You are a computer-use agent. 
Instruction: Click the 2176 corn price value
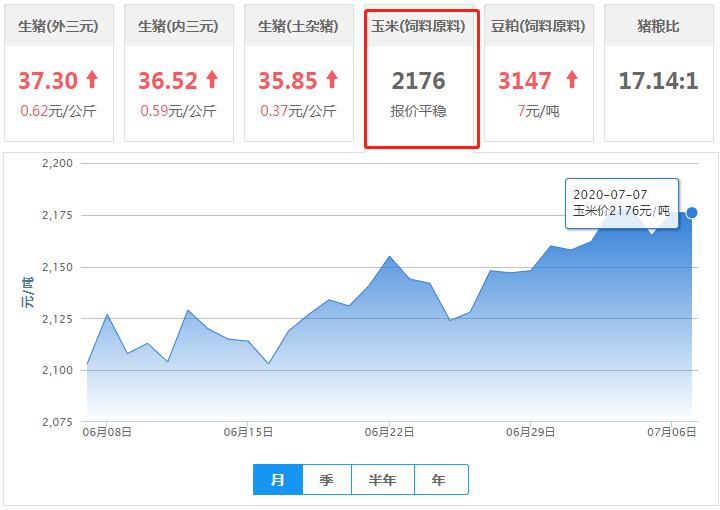click(418, 81)
